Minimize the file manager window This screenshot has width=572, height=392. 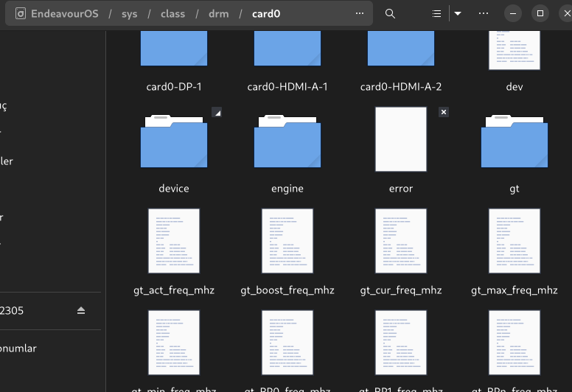click(513, 14)
